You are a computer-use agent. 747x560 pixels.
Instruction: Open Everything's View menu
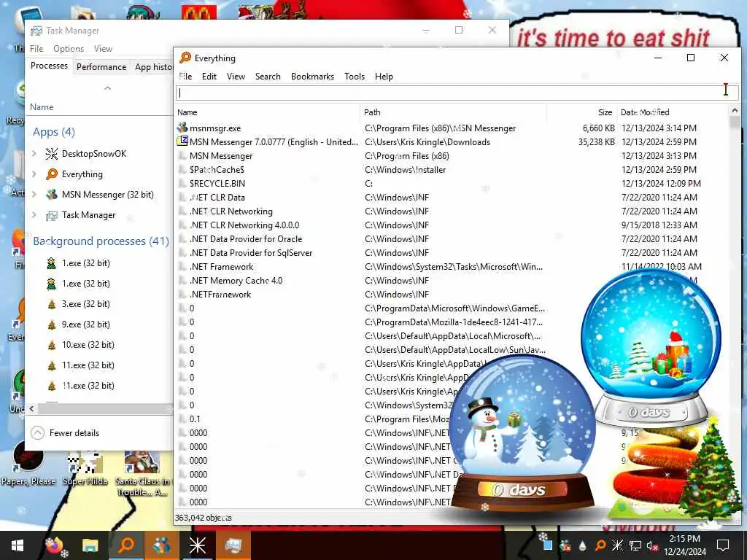pyautogui.click(x=236, y=76)
